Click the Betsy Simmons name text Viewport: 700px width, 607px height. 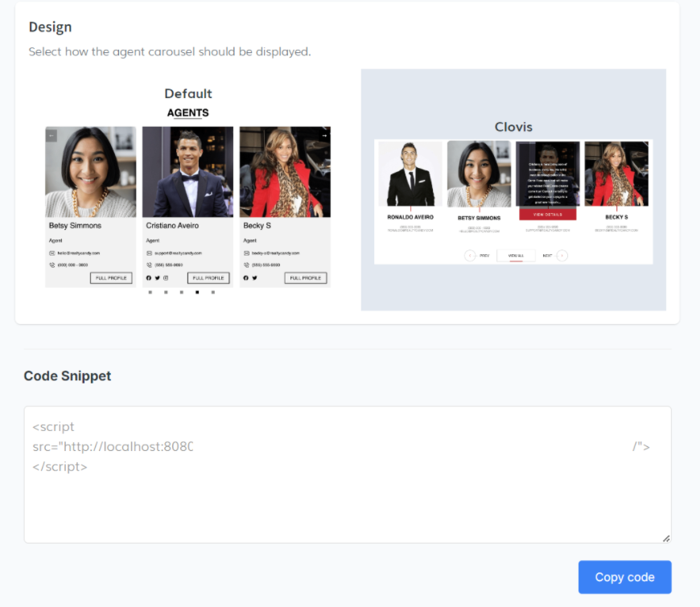coord(75,226)
